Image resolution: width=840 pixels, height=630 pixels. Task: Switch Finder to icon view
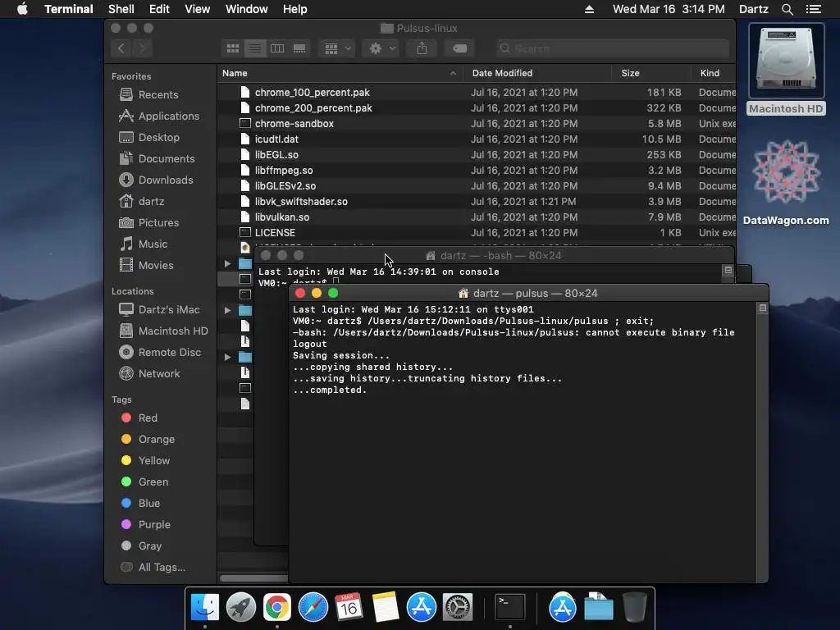tap(232, 48)
